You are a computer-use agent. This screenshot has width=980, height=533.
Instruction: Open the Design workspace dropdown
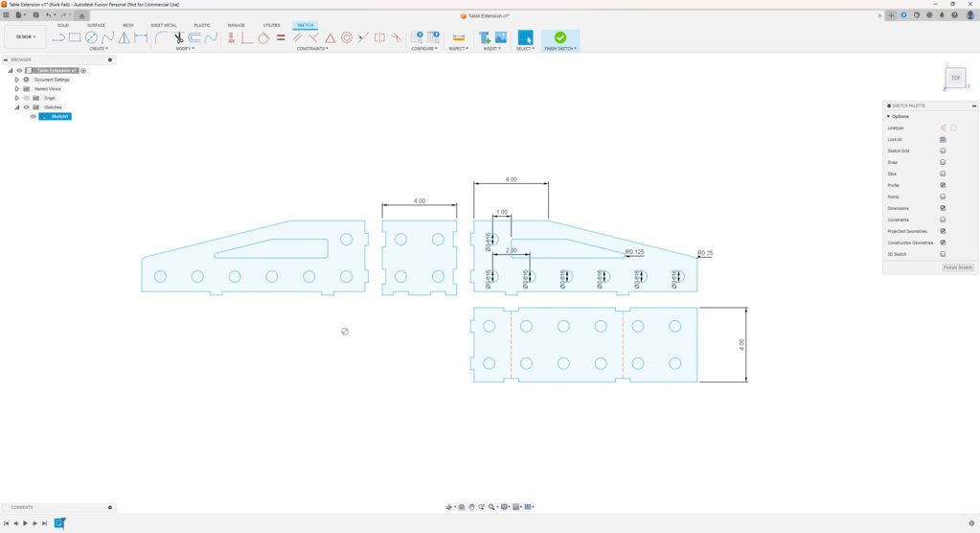[26, 37]
